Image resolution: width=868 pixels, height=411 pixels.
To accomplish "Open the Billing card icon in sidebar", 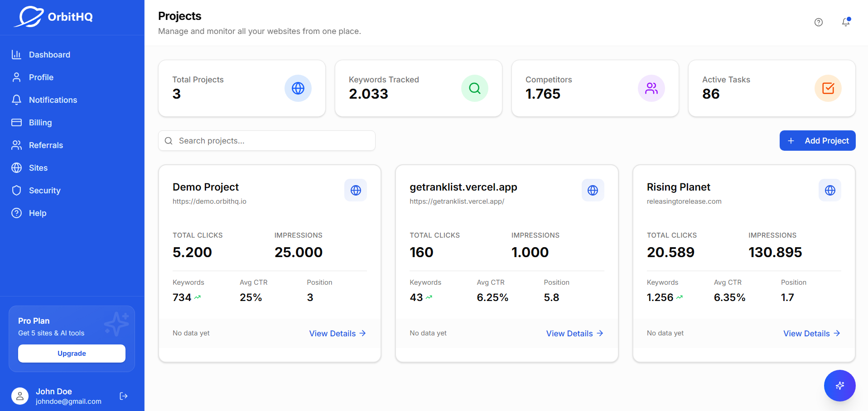I will pos(16,122).
